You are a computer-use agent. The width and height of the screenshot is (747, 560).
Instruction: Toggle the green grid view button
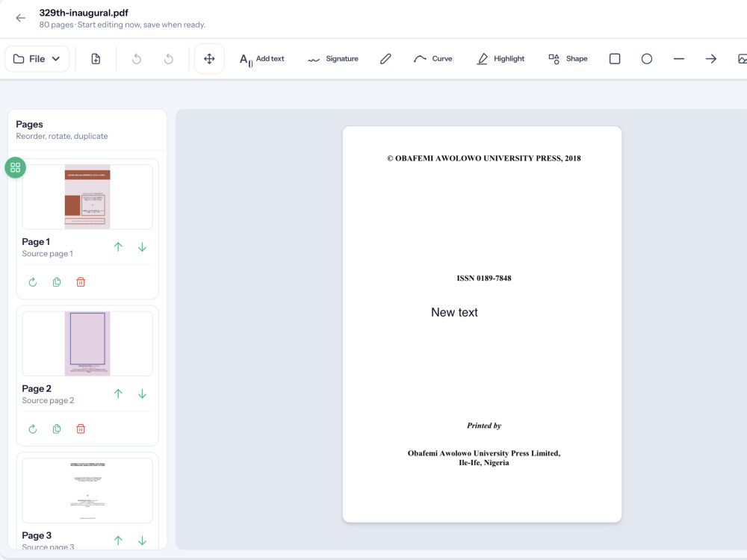[15, 167]
